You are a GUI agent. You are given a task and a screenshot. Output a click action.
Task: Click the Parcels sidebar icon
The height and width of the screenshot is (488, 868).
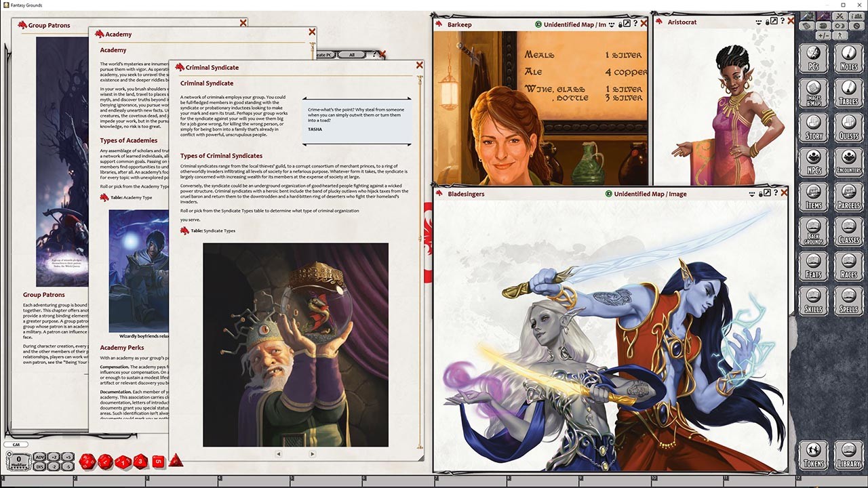tap(849, 197)
